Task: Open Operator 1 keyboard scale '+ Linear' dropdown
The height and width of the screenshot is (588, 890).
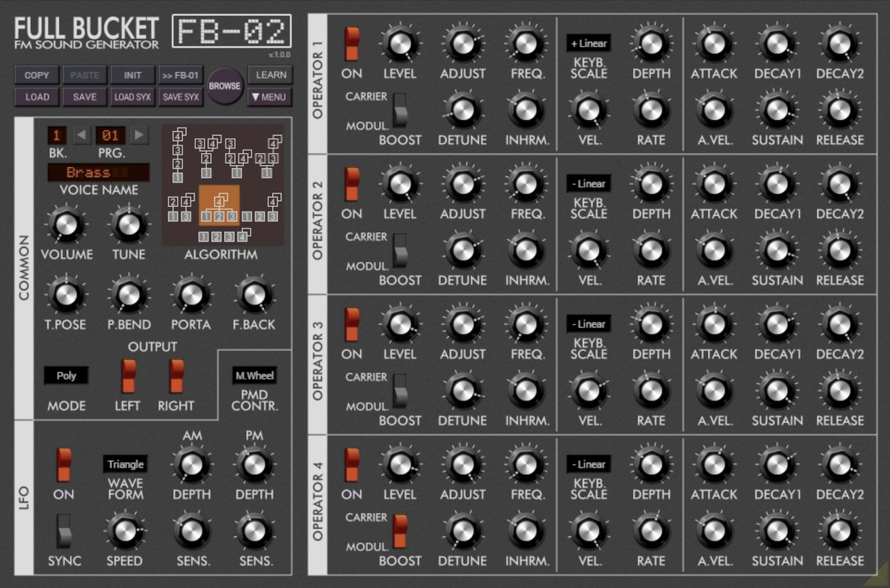Action: click(588, 44)
